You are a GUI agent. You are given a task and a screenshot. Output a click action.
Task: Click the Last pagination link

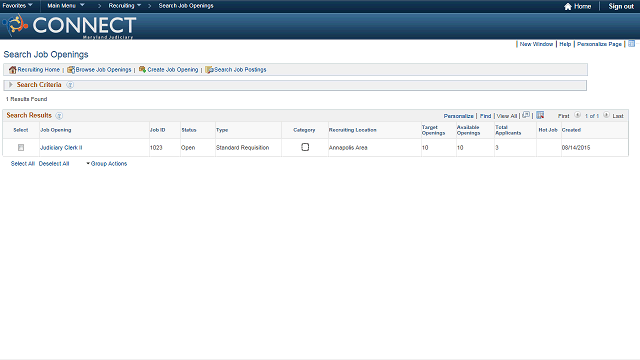pos(618,116)
